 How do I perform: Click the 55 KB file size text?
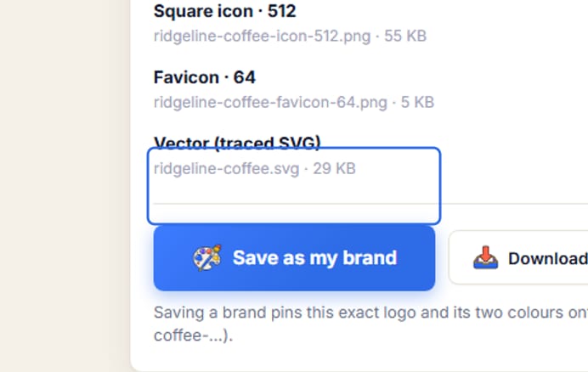pos(405,36)
